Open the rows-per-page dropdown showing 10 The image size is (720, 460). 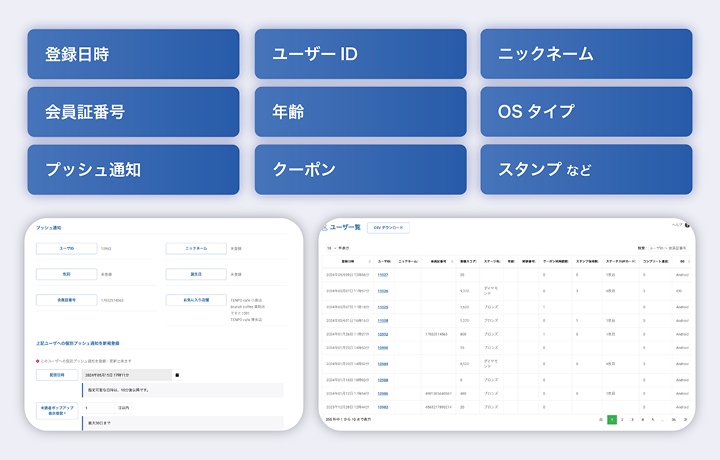331,248
